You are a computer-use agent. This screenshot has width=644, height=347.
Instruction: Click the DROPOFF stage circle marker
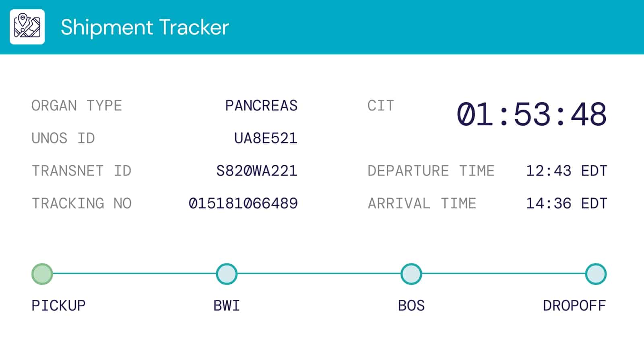596,274
